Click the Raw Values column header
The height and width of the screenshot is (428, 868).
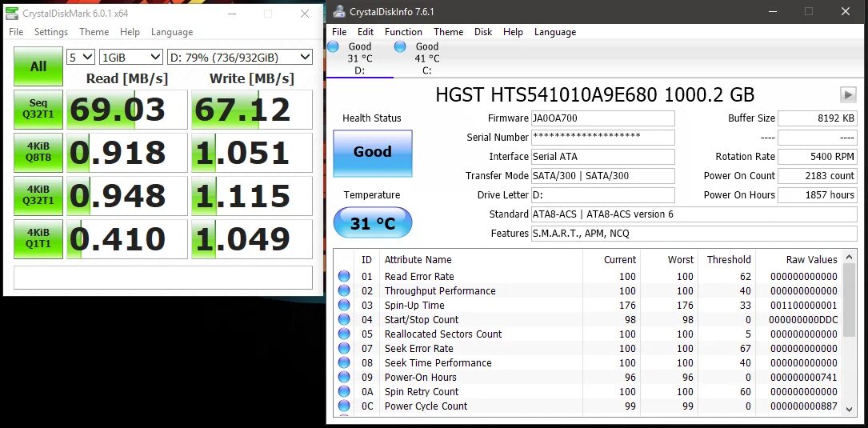[811, 260]
